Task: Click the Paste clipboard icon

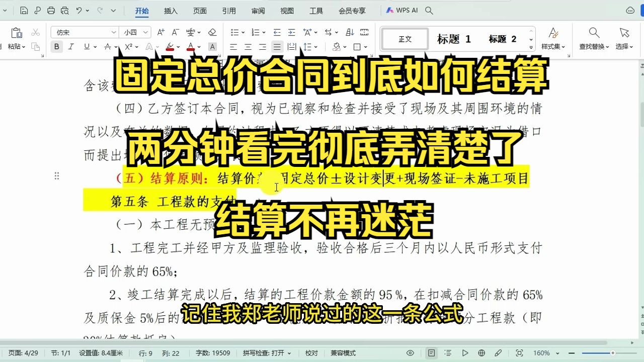Action: (x=16, y=33)
